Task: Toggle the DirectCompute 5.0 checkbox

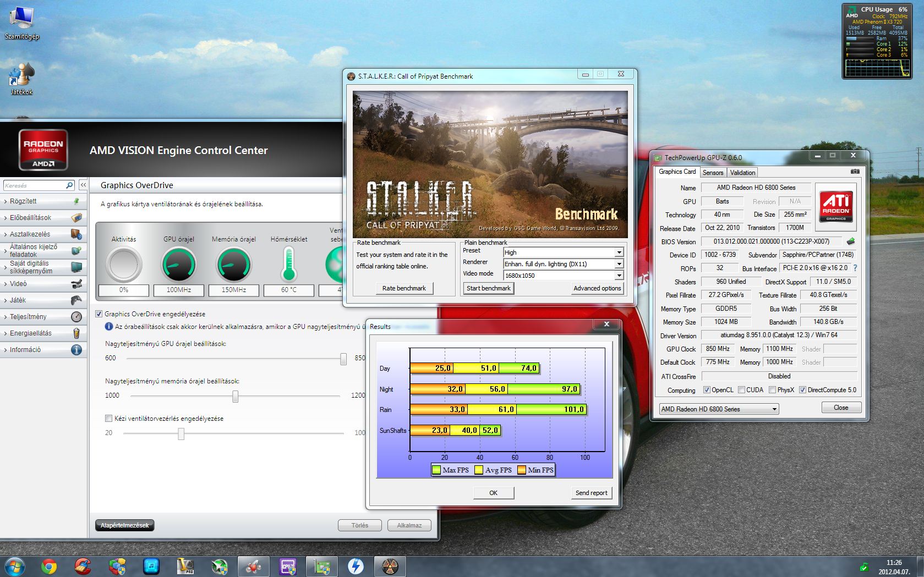Action: (802, 390)
